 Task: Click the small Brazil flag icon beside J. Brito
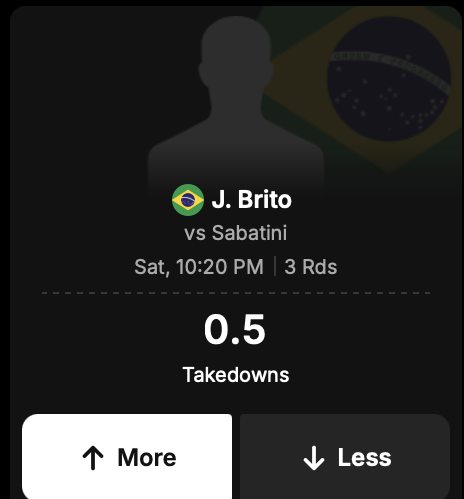[188, 200]
